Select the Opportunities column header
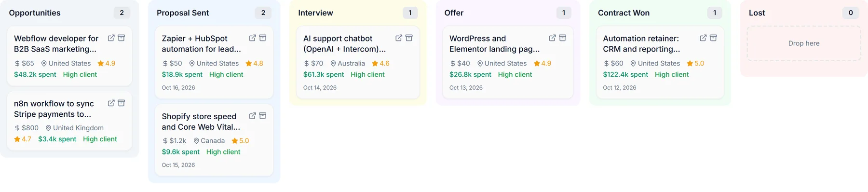This screenshot has height=192, width=868. (35, 13)
